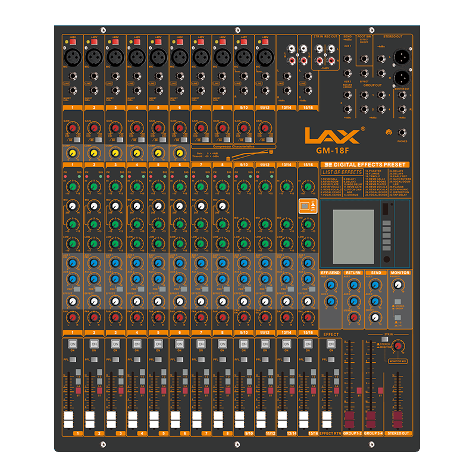Click the Phones headphone jack
Image resolution: width=476 pixels, height=476 pixels.
click(x=402, y=133)
